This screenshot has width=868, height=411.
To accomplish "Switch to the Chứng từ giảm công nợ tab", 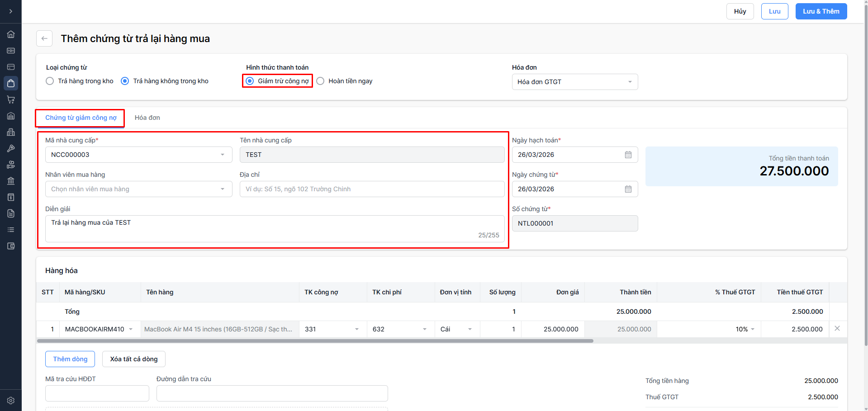I will pos(81,118).
